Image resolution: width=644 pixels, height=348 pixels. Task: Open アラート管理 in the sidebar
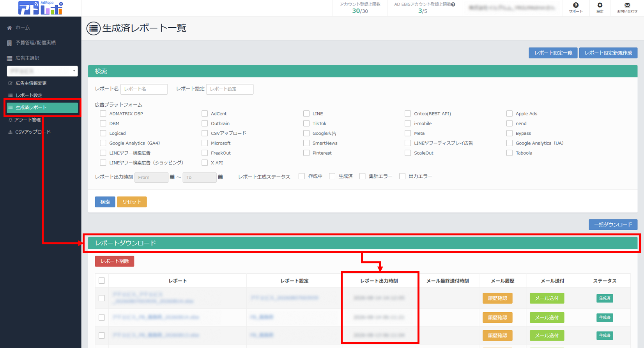click(x=27, y=120)
